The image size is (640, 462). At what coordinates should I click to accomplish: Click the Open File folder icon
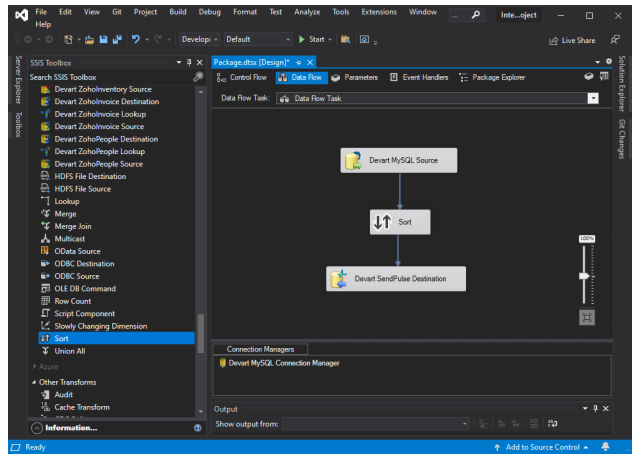(89, 40)
